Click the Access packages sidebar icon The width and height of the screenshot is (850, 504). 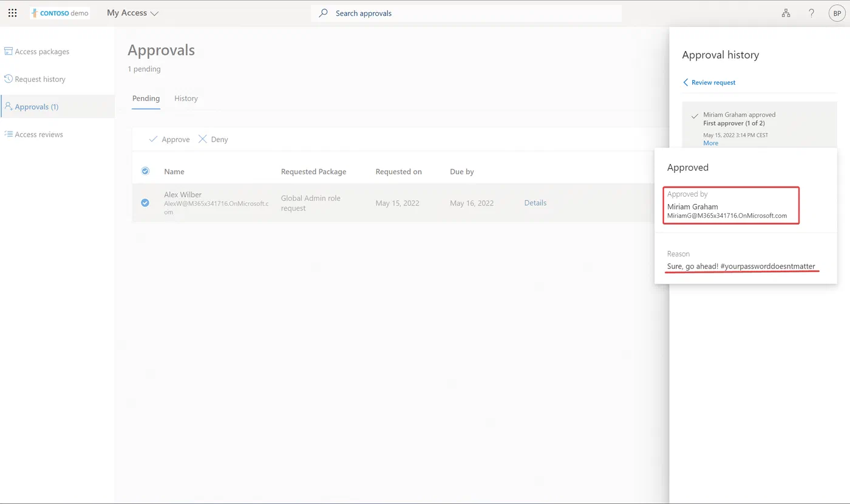pos(8,51)
